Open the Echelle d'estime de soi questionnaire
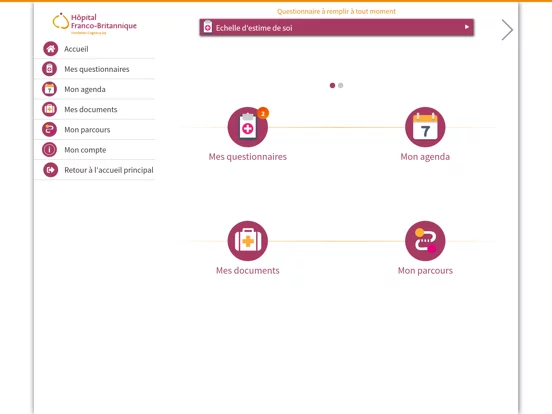The width and height of the screenshot is (552, 414). click(337, 27)
